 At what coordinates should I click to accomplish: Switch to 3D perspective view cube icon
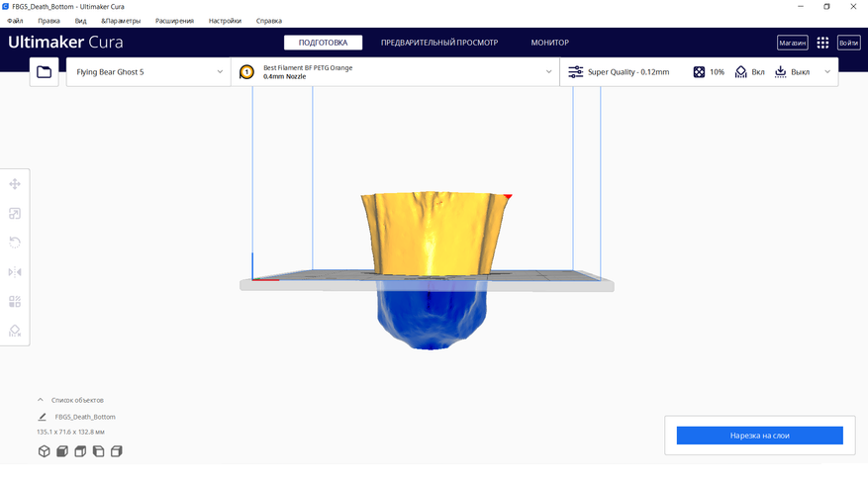pos(44,451)
